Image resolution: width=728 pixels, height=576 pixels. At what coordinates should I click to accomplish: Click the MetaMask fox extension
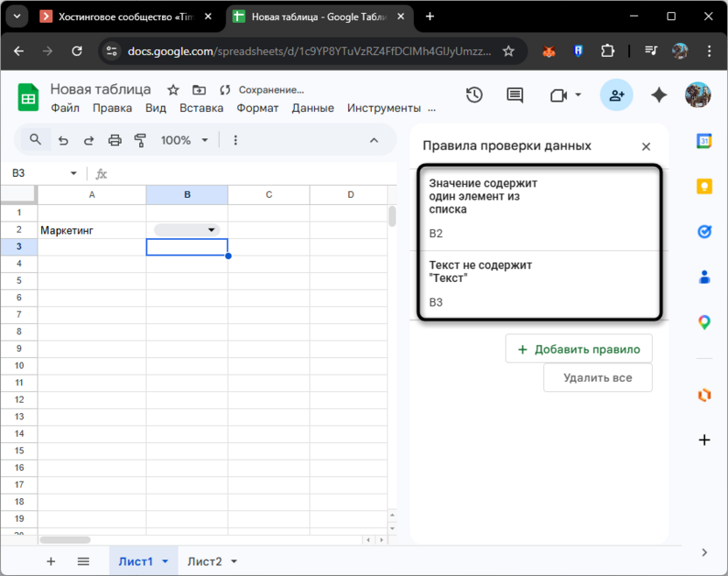(x=549, y=51)
